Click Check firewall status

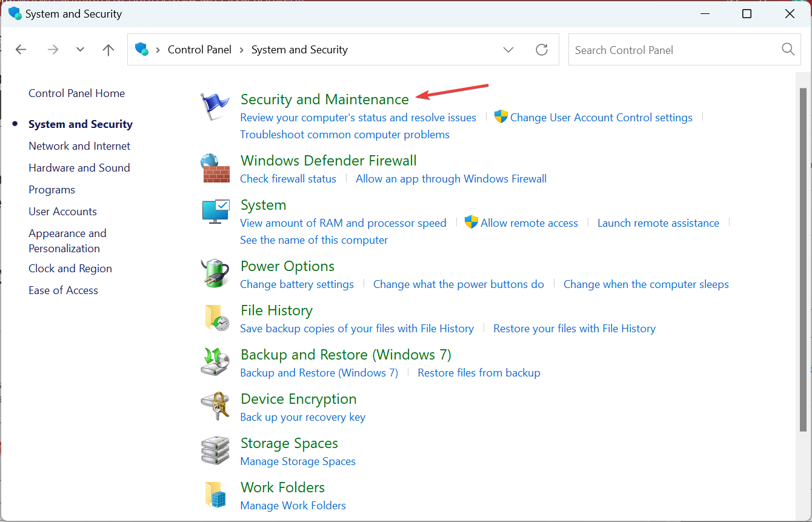[288, 179]
